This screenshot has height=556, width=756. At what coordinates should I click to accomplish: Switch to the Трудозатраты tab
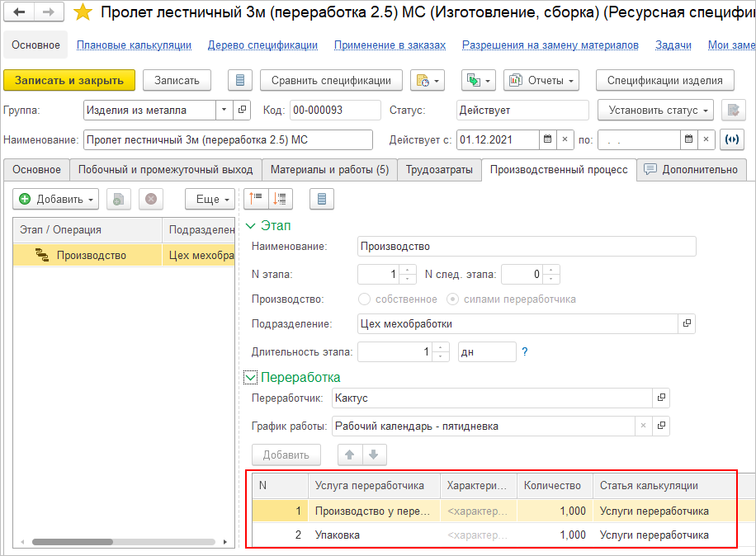point(439,170)
